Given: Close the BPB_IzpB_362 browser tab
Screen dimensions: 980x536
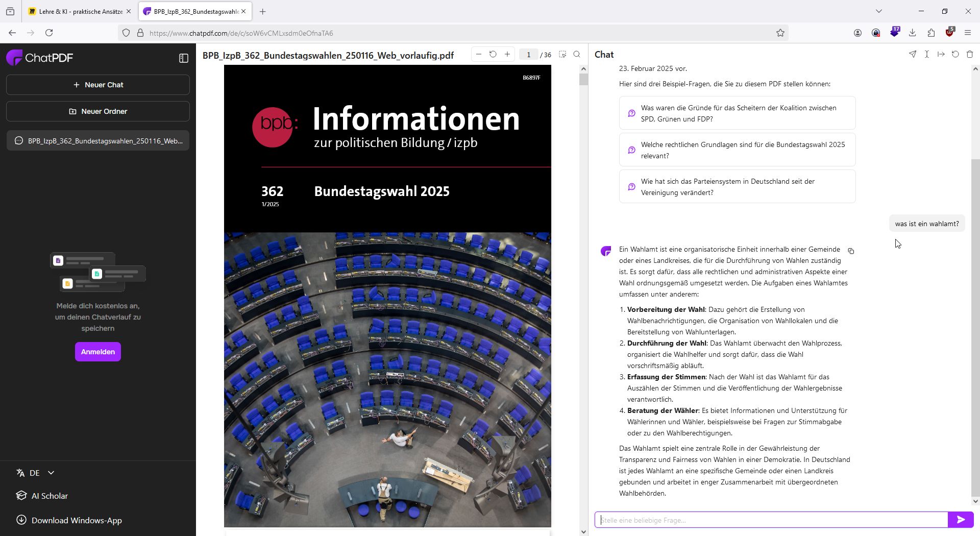Looking at the screenshot, I should click(x=243, y=11).
